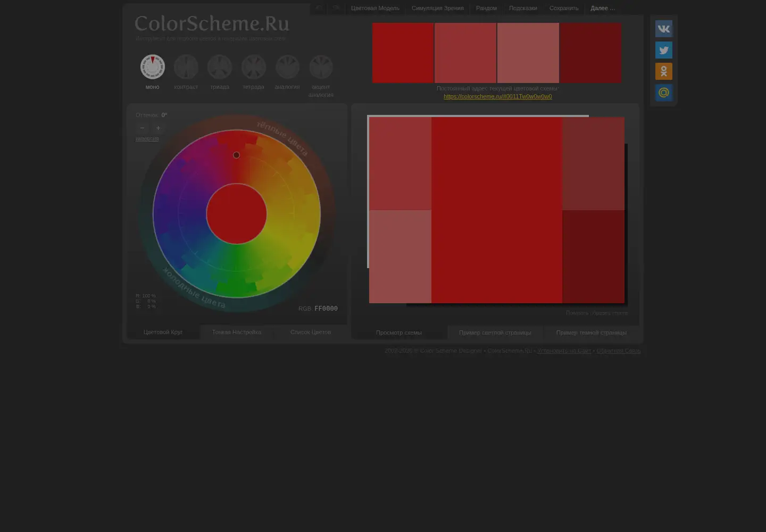The width and height of the screenshot is (766, 532).
Task: Open the Симуляция Зрения menu
Action: (x=438, y=8)
